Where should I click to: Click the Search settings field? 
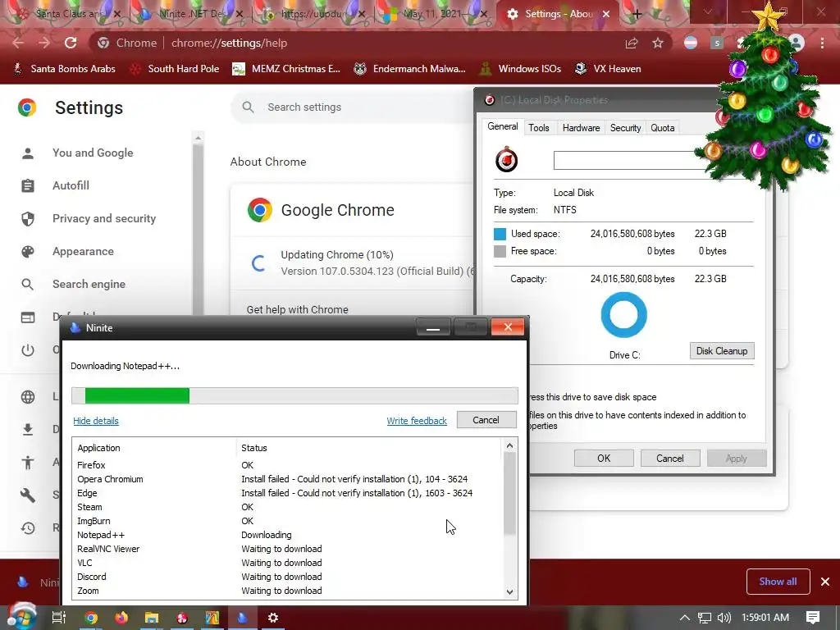354,107
